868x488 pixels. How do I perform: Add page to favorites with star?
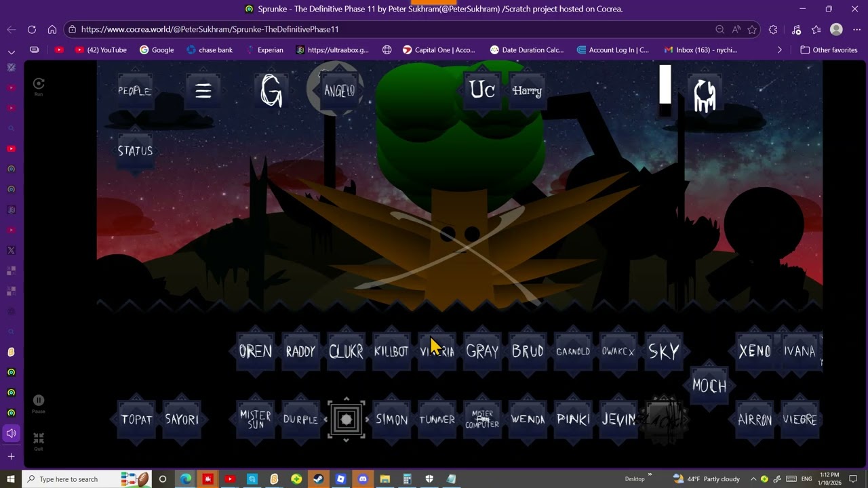(752, 29)
